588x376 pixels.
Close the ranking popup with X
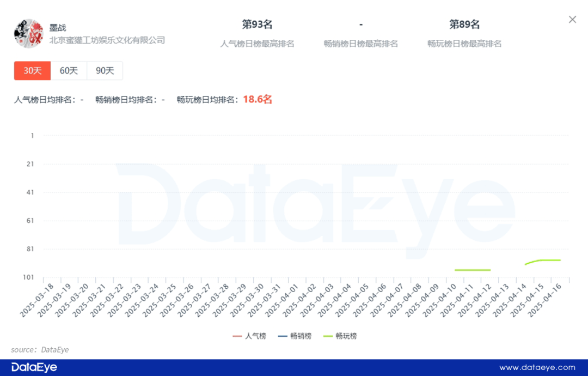pyautogui.click(x=572, y=20)
